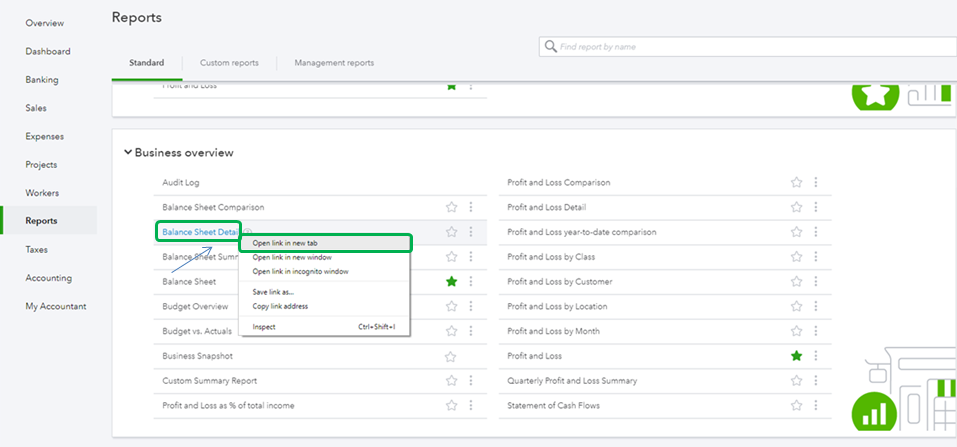The height and width of the screenshot is (447, 957).
Task: Open more options for Statement of Cash Flows
Action: pyautogui.click(x=816, y=405)
